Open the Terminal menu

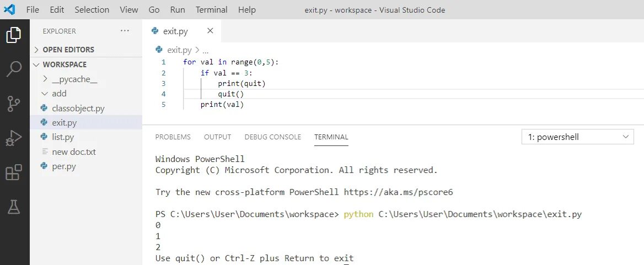pyautogui.click(x=211, y=10)
